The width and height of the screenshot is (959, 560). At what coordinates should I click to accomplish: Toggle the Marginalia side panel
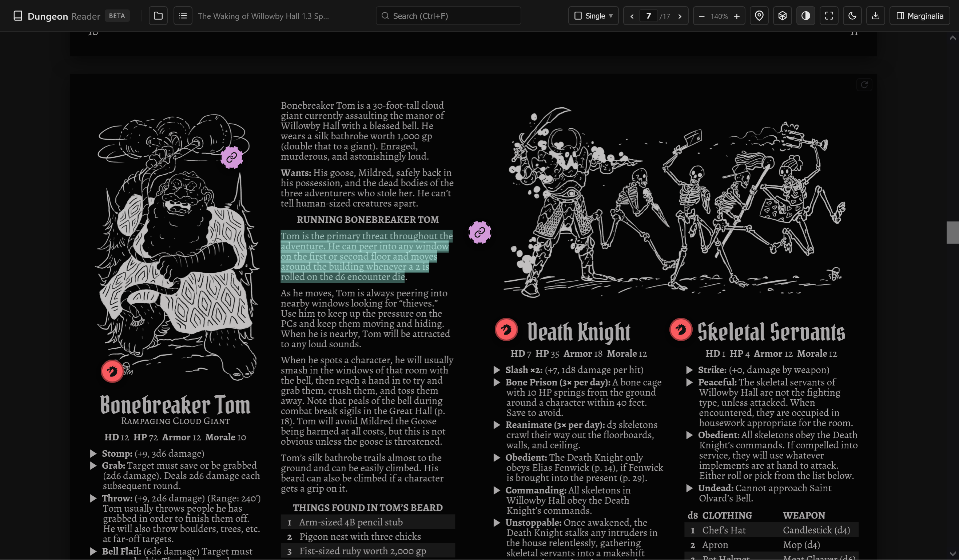tap(920, 16)
